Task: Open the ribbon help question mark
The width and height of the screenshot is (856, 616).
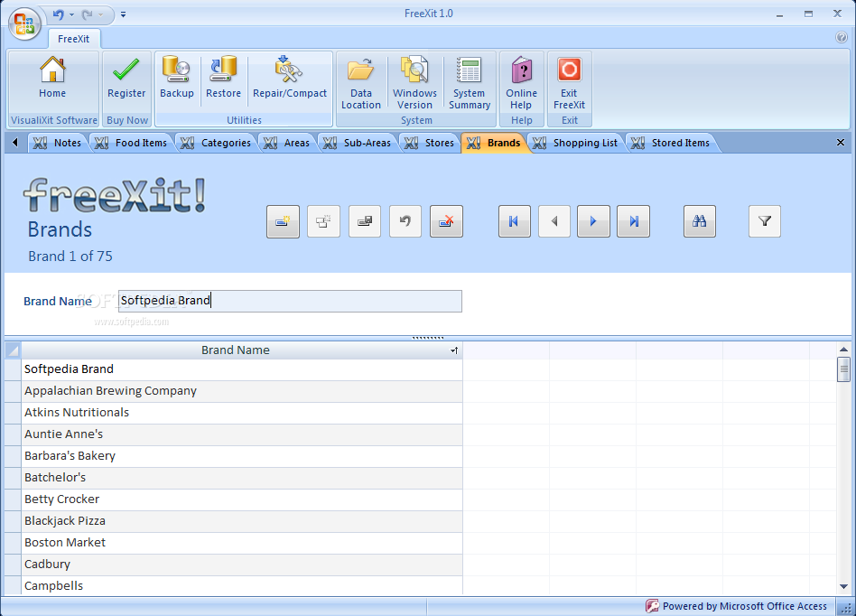Action: tap(842, 37)
